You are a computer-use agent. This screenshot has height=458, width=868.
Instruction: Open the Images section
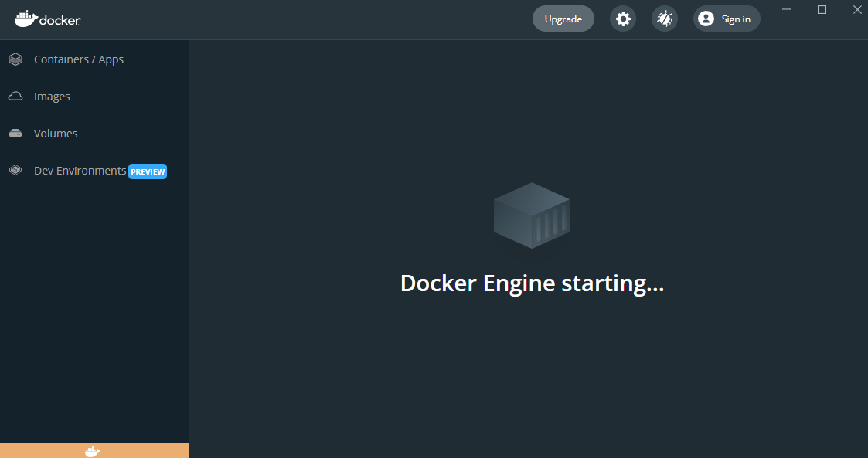[94, 97]
